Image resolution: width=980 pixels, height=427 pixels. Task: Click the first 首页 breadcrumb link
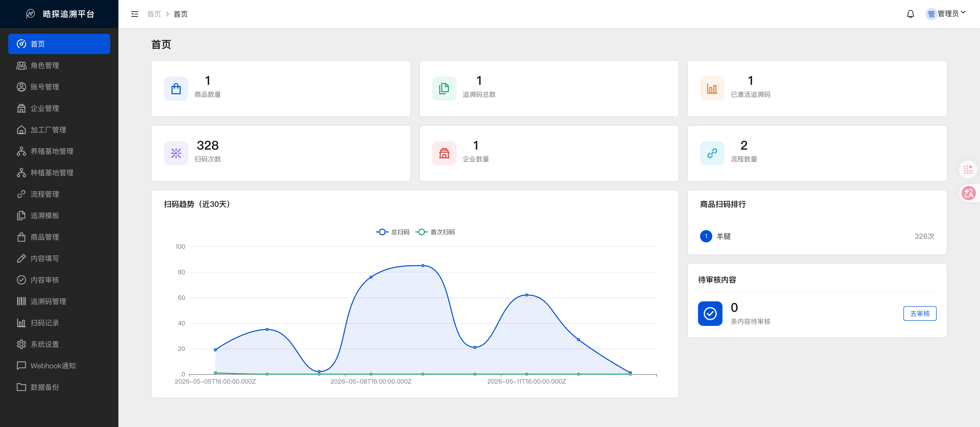pyautogui.click(x=154, y=14)
